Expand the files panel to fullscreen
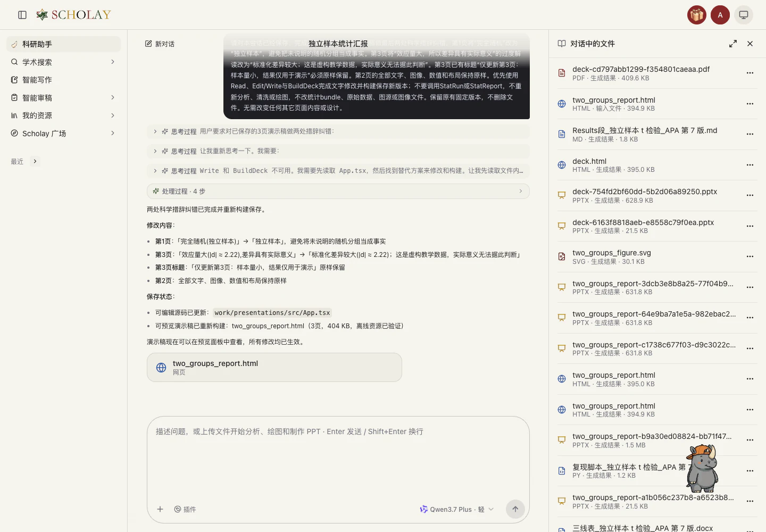The width and height of the screenshot is (766, 532). (733, 44)
